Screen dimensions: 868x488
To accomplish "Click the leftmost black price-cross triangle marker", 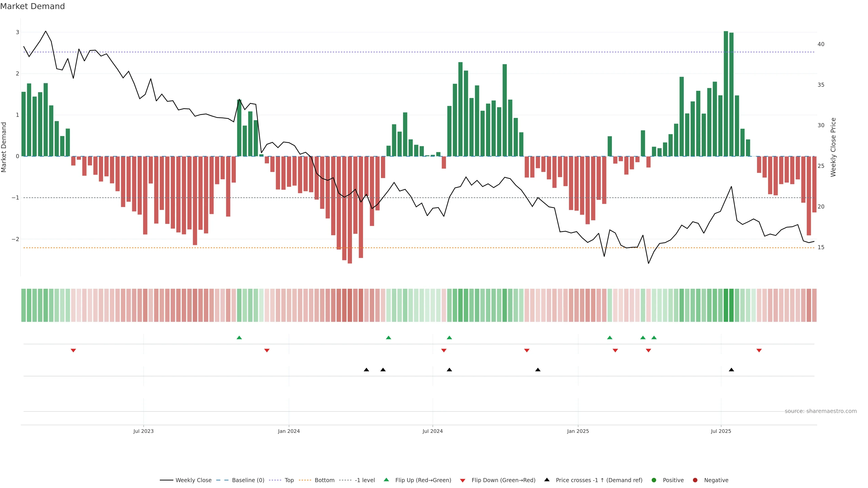I will click(366, 370).
